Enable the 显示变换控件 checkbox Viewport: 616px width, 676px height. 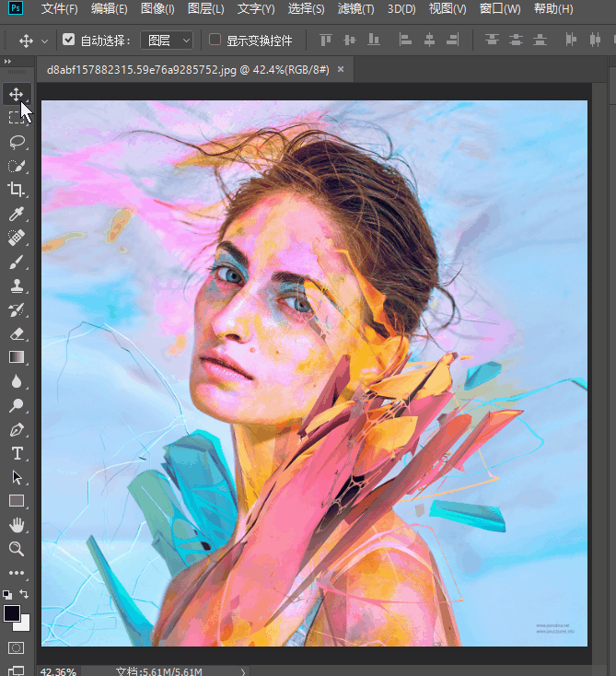(215, 41)
